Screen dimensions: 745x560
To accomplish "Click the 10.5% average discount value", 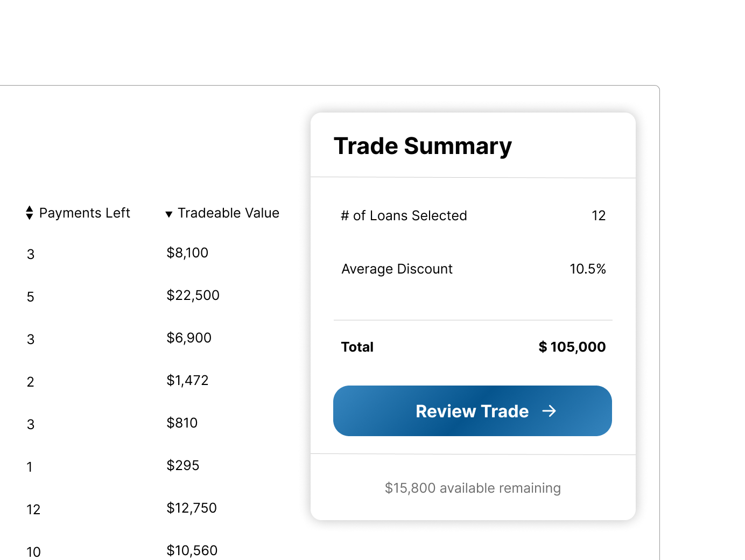I will pos(588,269).
